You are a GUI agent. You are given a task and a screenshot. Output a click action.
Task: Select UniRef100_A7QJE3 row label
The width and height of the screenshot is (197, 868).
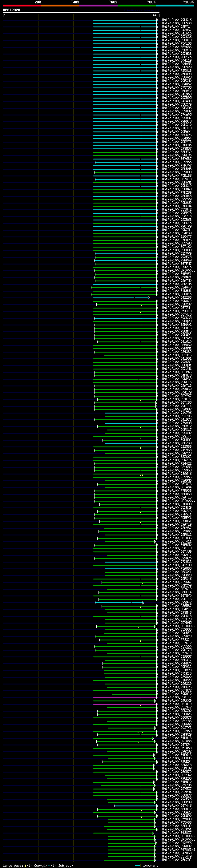tap(177, 128)
